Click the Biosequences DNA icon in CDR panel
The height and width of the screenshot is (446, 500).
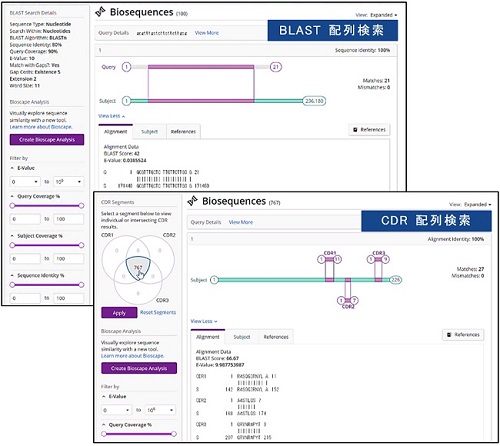click(192, 201)
